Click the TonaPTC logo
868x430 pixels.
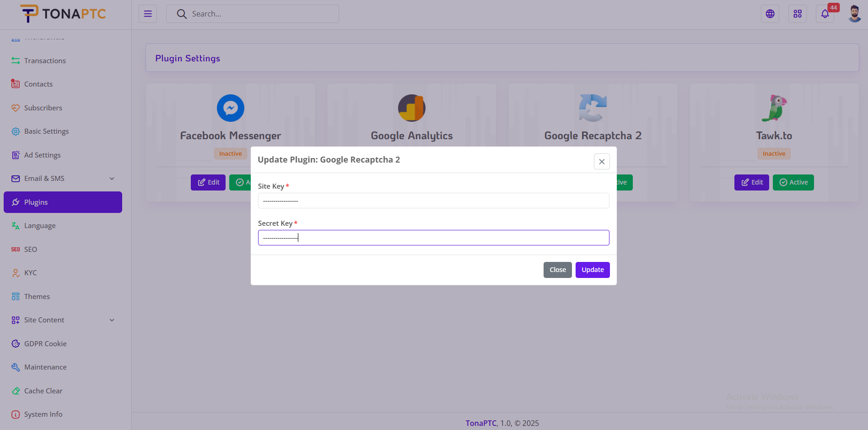(63, 14)
